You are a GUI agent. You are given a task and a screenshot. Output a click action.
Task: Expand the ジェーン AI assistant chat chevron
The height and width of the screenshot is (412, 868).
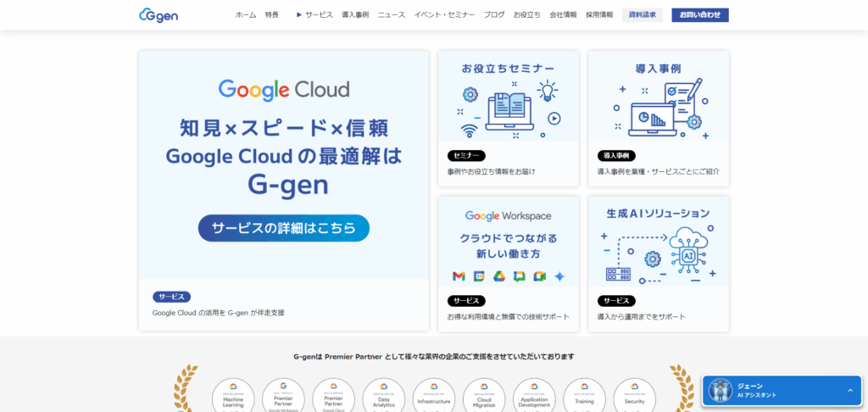point(849,390)
